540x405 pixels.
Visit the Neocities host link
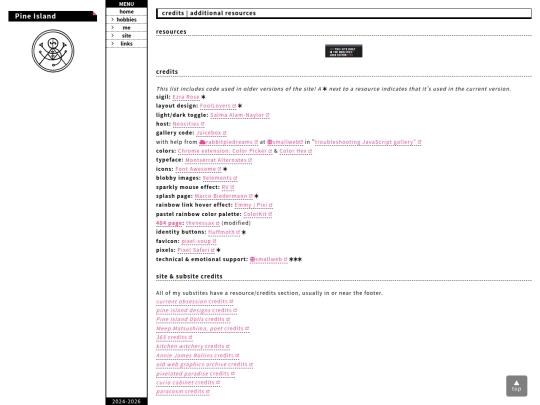[188, 124]
